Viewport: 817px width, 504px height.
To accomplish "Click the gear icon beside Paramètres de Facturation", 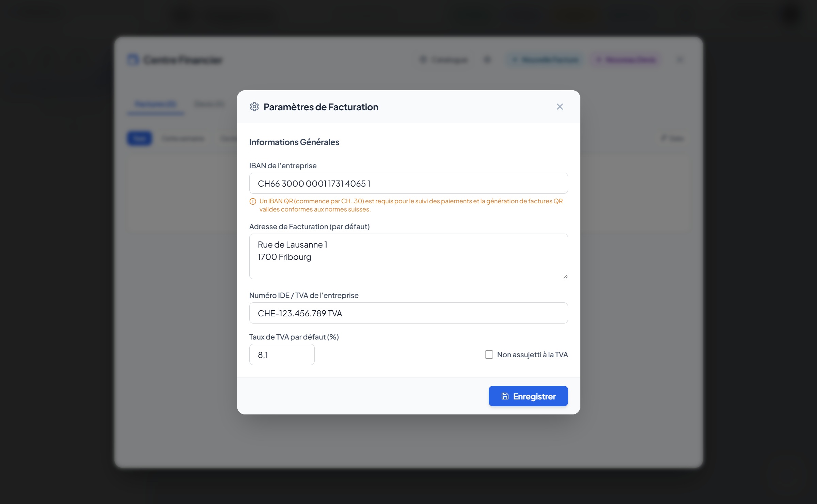I will tap(254, 107).
